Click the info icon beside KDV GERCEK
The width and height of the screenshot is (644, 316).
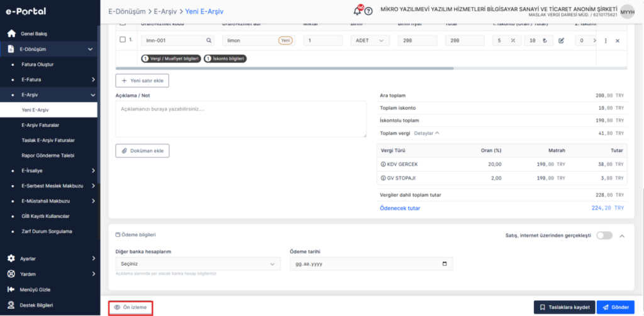pyautogui.click(x=384, y=164)
